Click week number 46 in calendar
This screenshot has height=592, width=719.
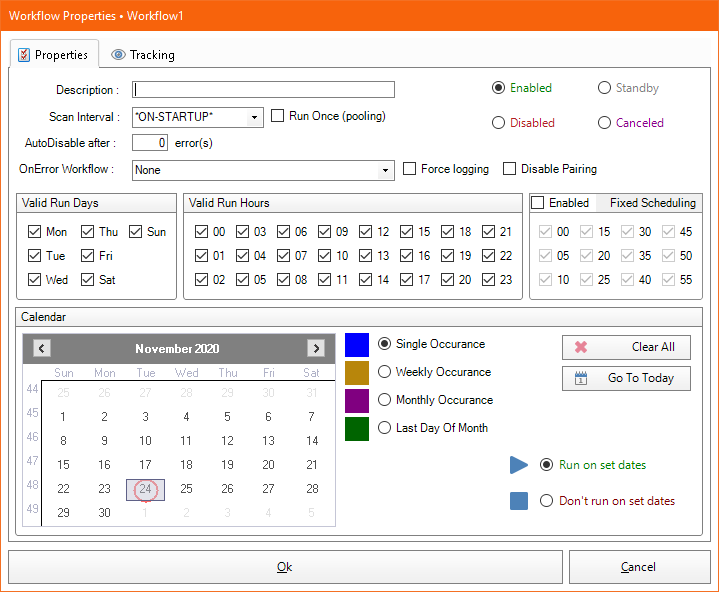click(32, 437)
